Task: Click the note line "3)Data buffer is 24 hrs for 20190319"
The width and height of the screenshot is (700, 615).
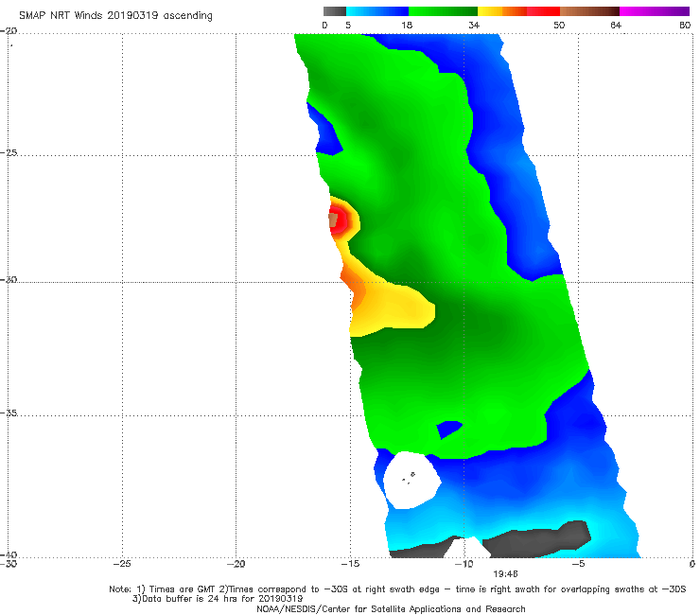Action: tap(218, 599)
